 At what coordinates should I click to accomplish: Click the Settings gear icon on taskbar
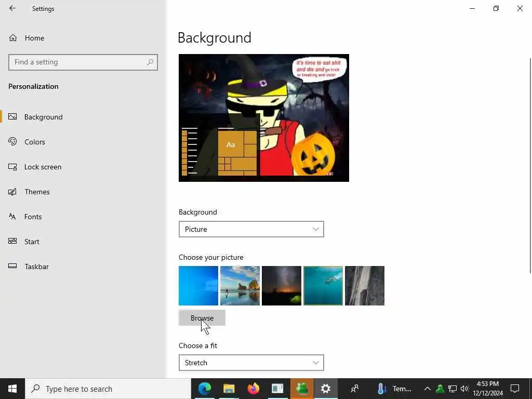(326, 389)
